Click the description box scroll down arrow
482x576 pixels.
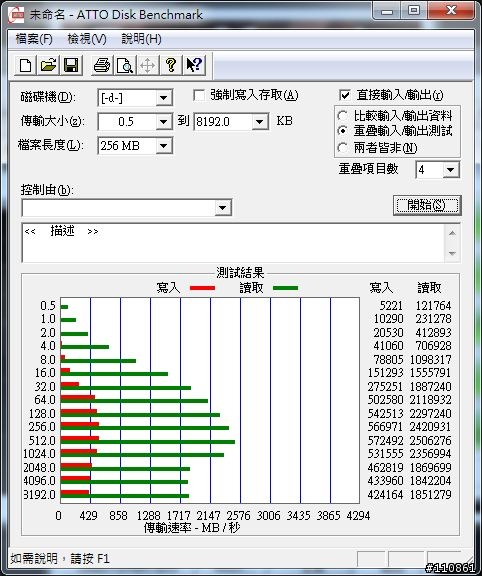coord(452,253)
